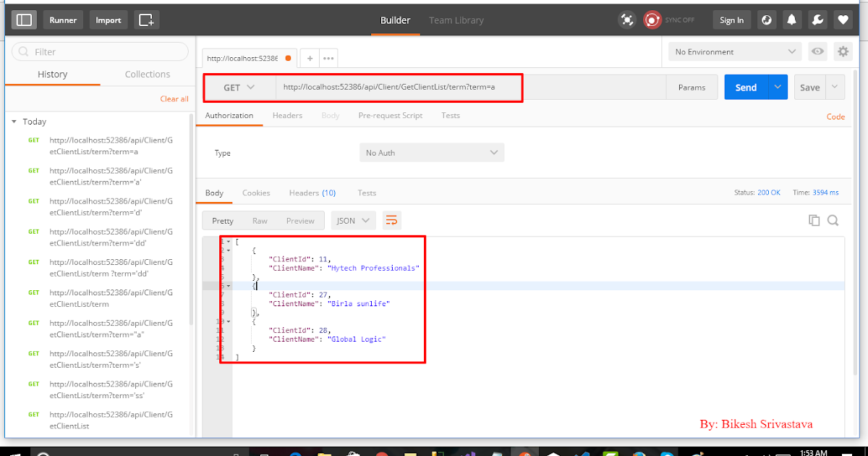Click the Clear all history link

(174, 98)
